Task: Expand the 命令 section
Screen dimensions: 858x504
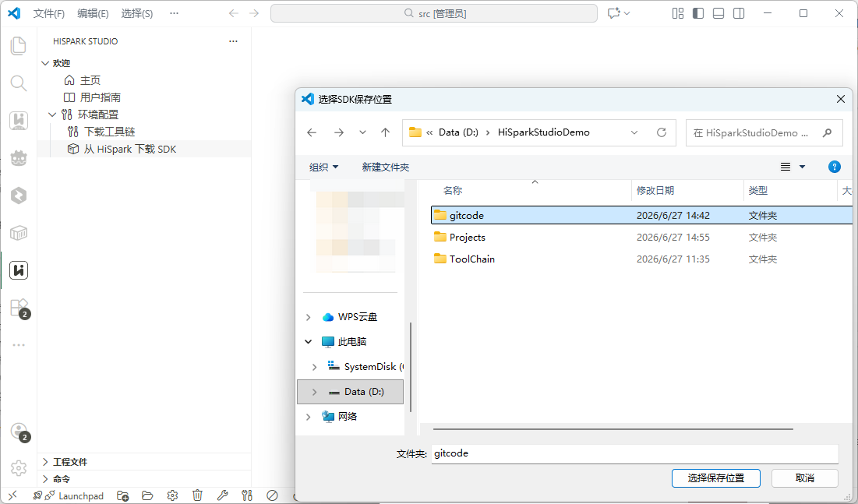Action: pyautogui.click(x=45, y=479)
